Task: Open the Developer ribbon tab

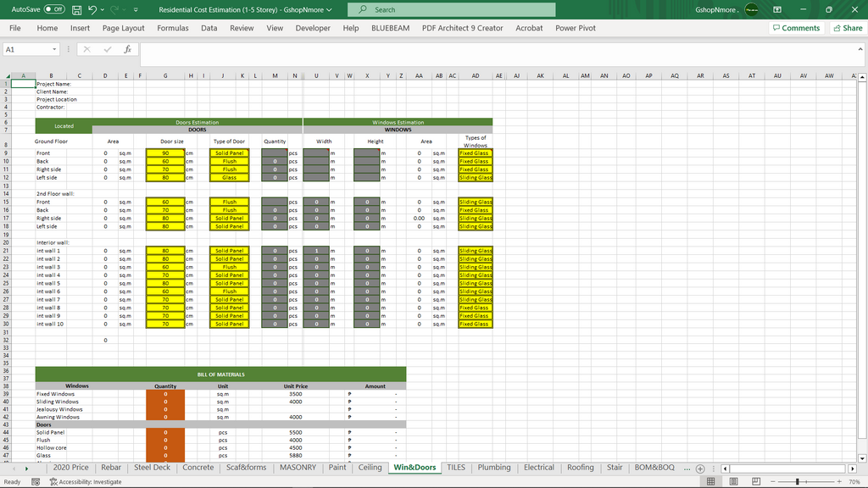Action: tap(313, 28)
